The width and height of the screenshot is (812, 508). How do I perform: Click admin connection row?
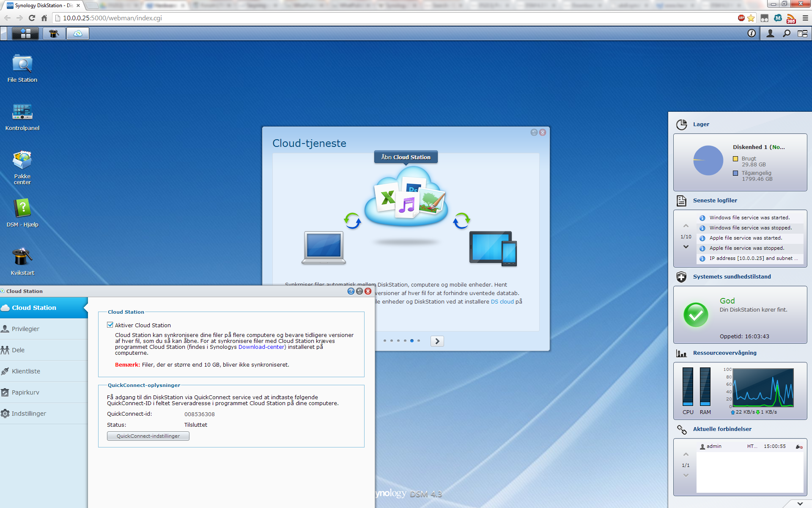pos(750,446)
